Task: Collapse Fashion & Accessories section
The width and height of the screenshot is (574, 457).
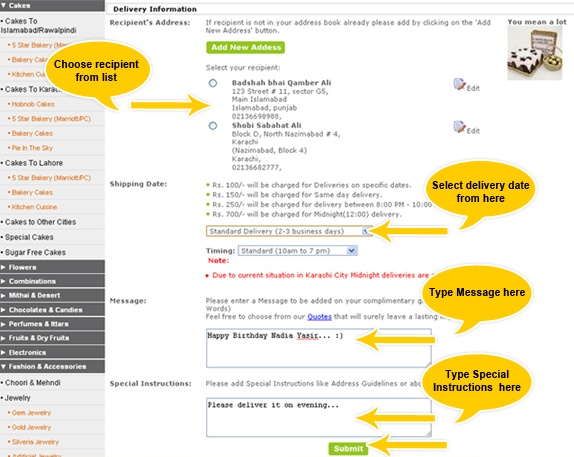Action: 52,367
